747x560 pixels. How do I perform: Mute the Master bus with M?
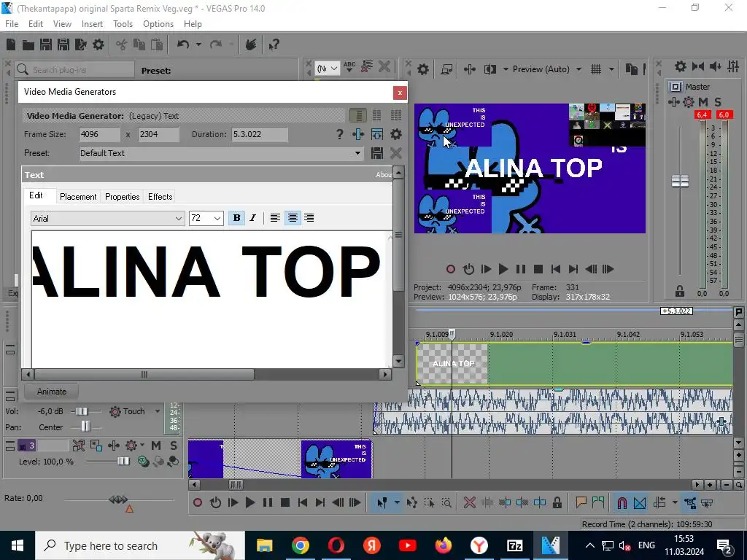703,101
